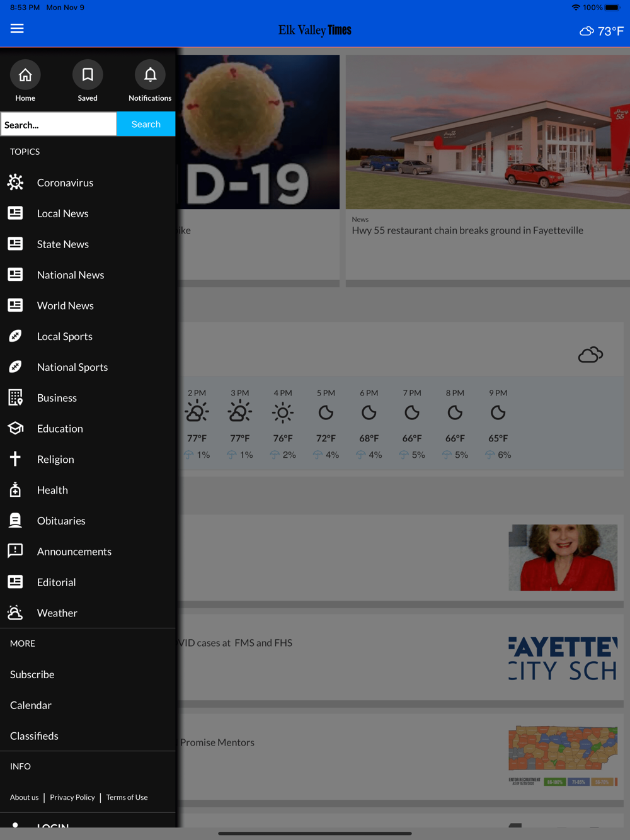Close the hamburger menu icon
The height and width of the screenshot is (840, 630).
[17, 28]
